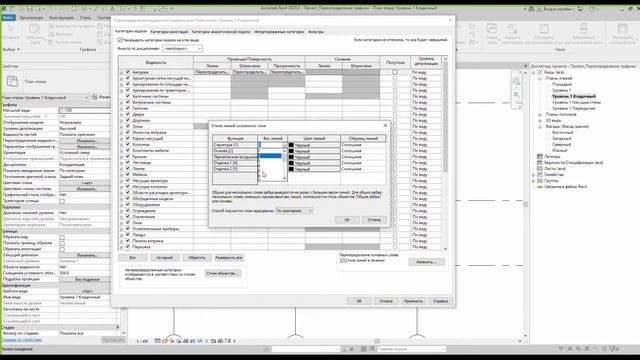This screenshot has height=360, width=640.
Task: Expand the Лестницы category row
Action: coord(122,162)
